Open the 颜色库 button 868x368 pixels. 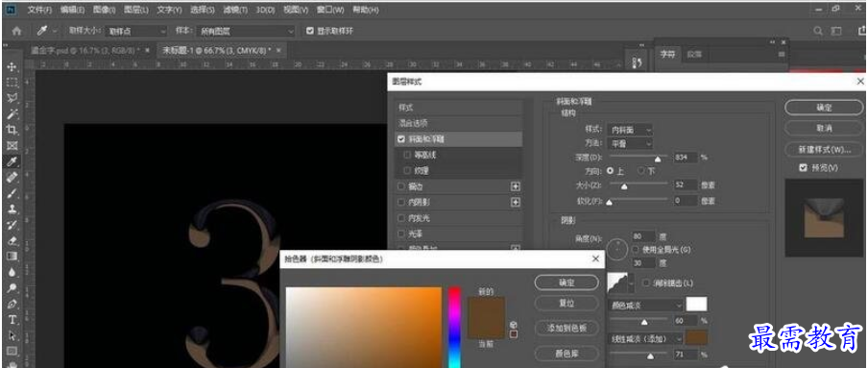point(567,353)
